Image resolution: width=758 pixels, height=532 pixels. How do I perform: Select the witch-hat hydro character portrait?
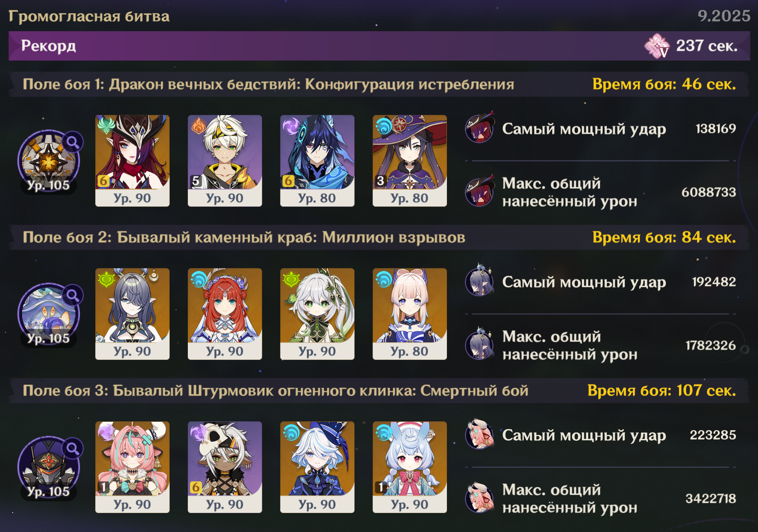(409, 161)
